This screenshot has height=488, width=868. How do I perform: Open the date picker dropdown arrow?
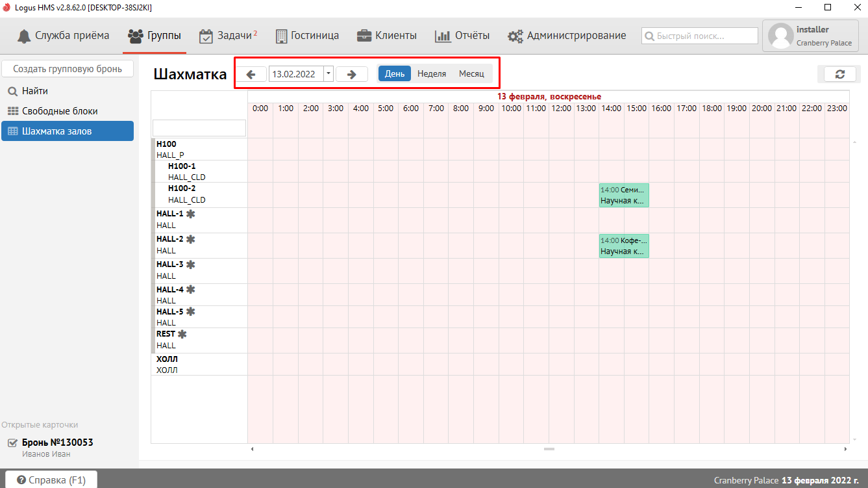(x=329, y=74)
